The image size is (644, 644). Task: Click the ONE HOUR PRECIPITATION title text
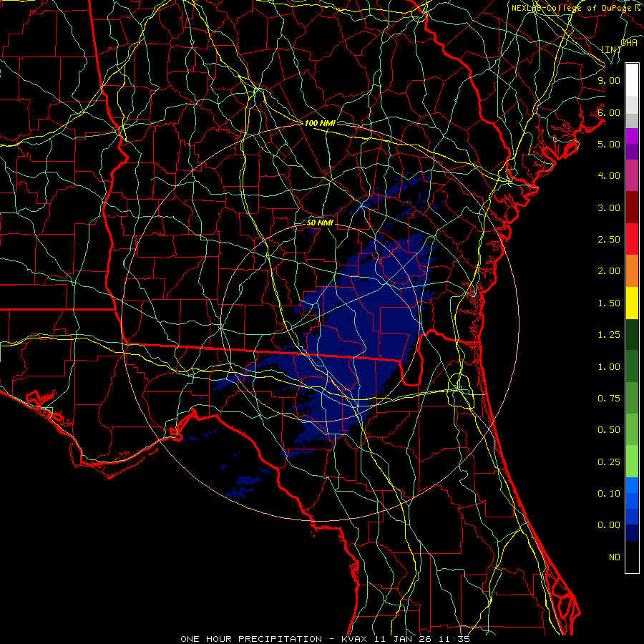coord(251,639)
